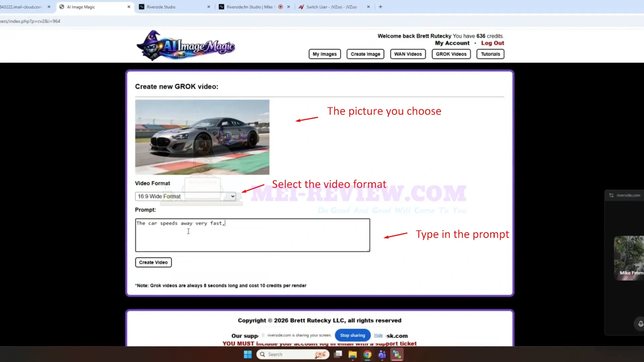
Task: Click the AI Image Magic wizard logo
Action: click(186, 46)
